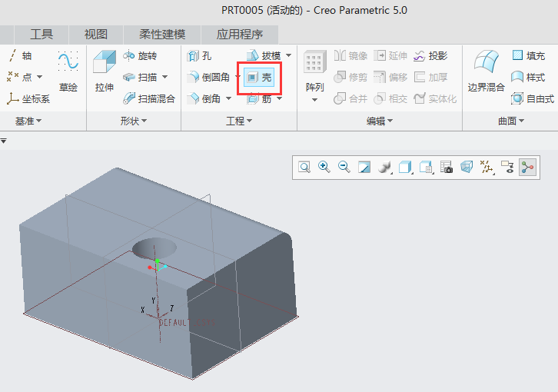Open the 草绘 (Sketch) tool

pyautogui.click(x=68, y=71)
